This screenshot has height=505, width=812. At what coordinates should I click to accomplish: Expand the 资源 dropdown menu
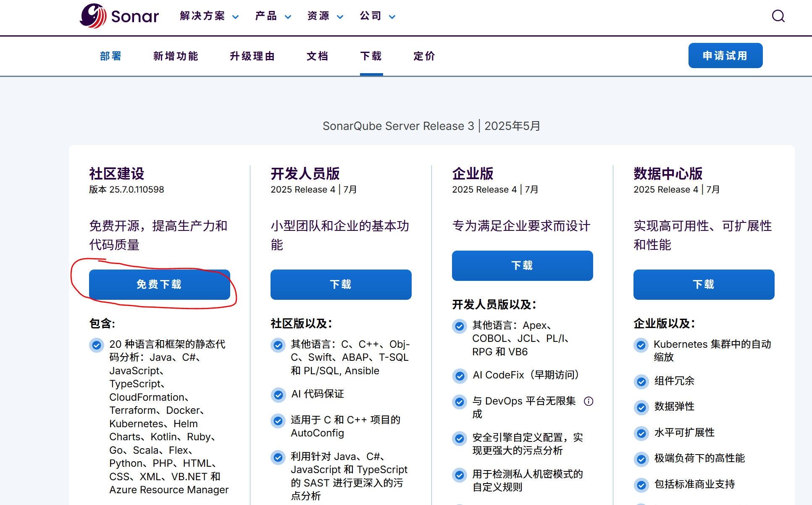[326, 16]
